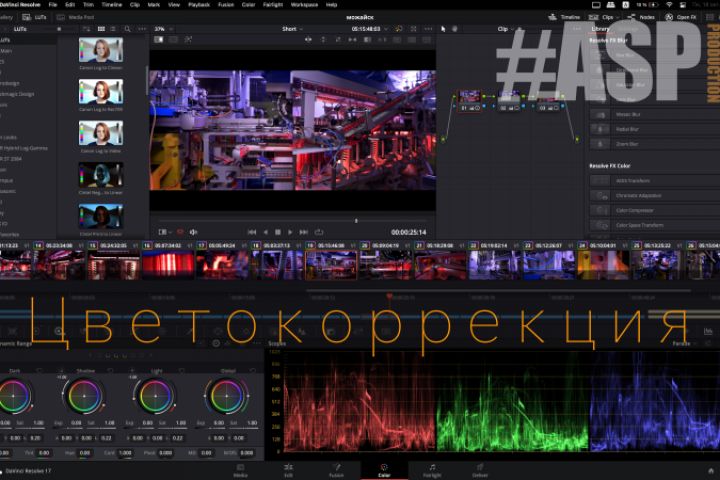Viewport: 720px width, 480px height.
Task: Select the Canon Log to Cineon LUT thumbnail
Action: pyautogui.click(x=101, y=50)
